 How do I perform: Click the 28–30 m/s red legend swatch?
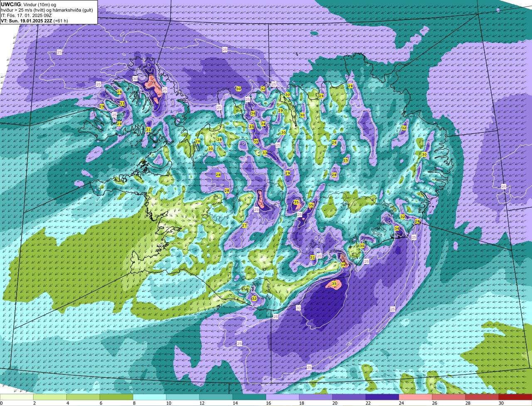[482, 397]
